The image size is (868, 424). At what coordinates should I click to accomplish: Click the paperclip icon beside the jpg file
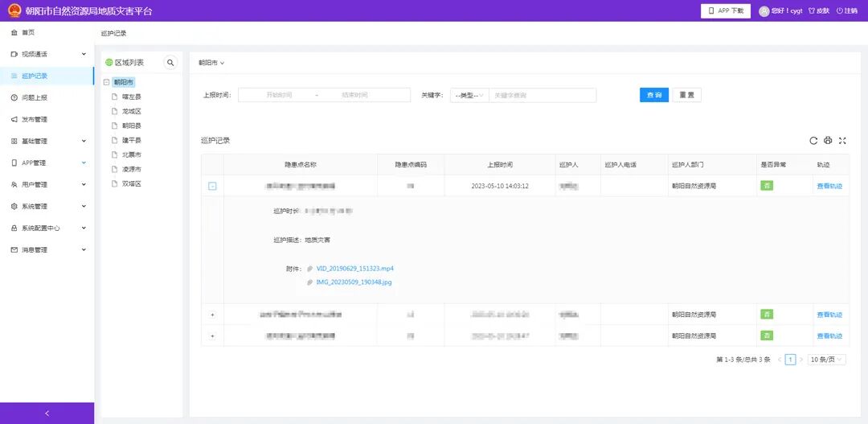[x=310, y=282]
